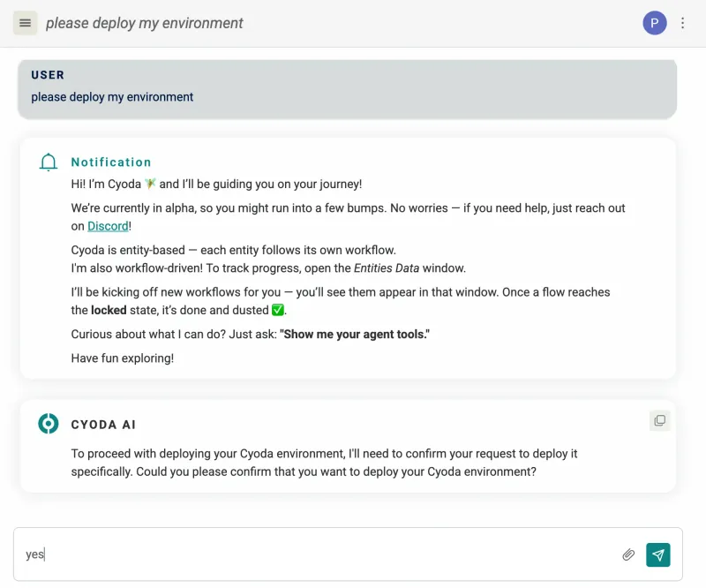The image size is (706, 588).
Task: Click the chat title 'please deploy my environment'
Action: coord(144,23)
